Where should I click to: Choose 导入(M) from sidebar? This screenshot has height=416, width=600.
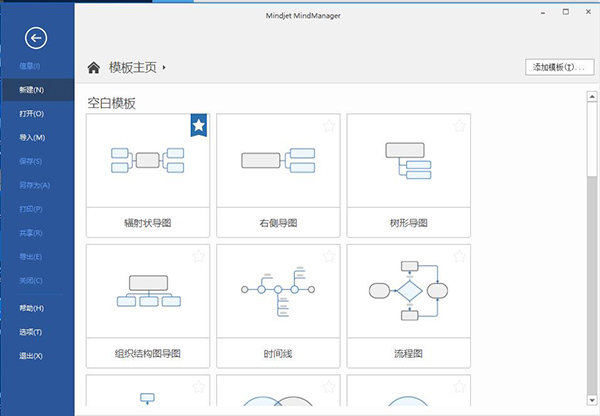(x=32, y=137)
